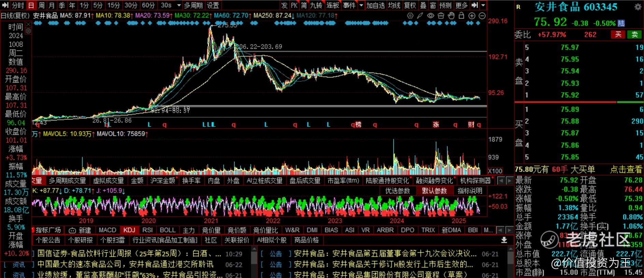Click the 涨 event marker on the chart
Viewport: 644px width, 278px height.
tap(436, 124)
